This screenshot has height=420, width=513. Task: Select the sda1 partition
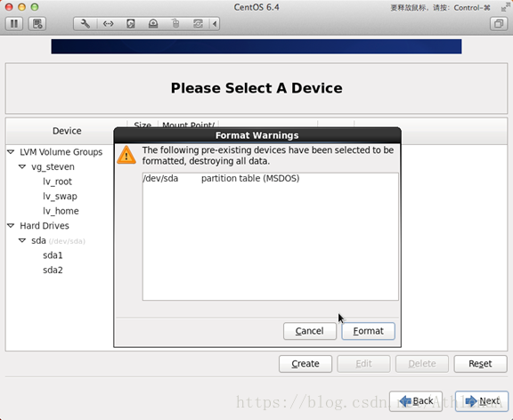click(x=53, y=255)
